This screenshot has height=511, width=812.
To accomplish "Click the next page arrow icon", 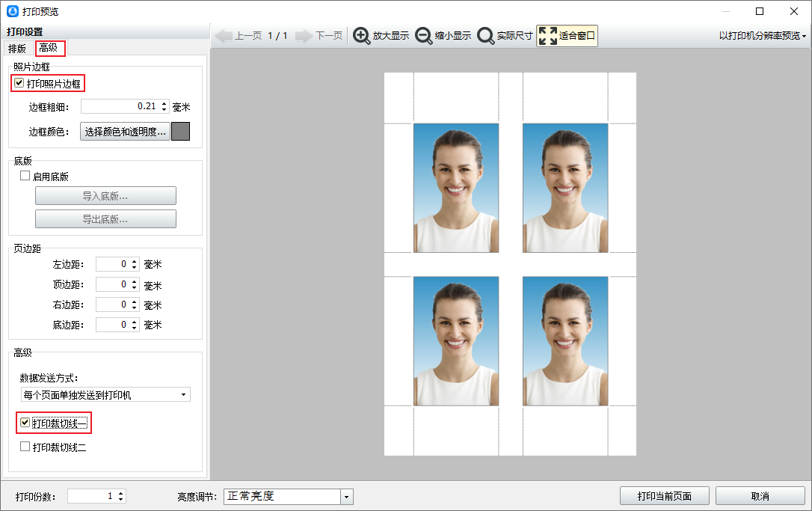I will pos(304,36).
